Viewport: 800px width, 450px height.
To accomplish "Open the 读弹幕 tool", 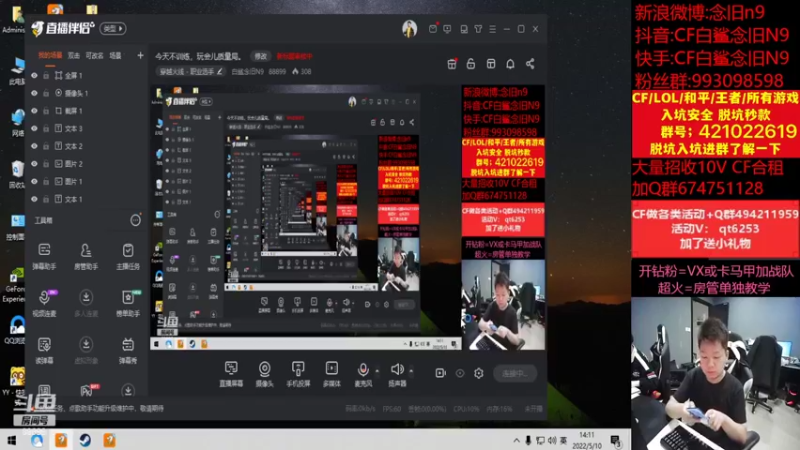I will 44,350.
